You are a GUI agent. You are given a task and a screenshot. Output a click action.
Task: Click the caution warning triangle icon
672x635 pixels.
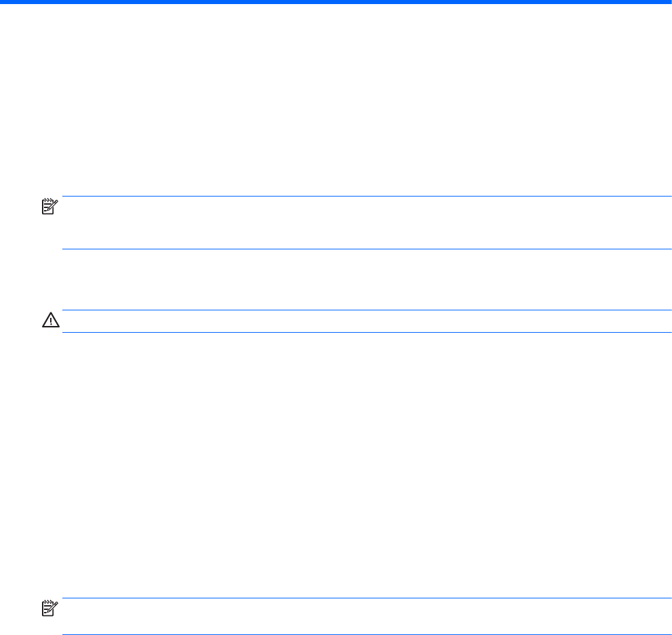[51, 320]
